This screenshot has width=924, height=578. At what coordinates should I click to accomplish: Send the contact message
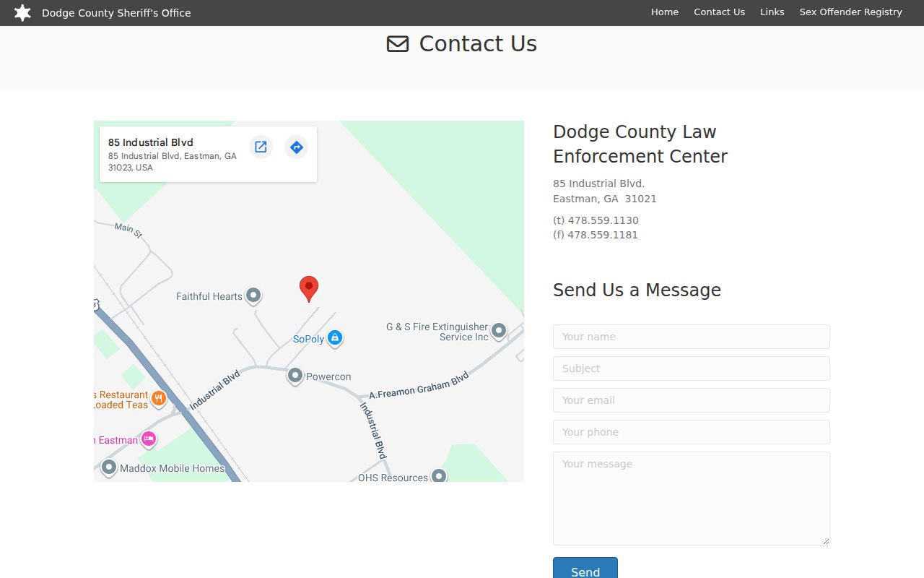tap(585, 568)
